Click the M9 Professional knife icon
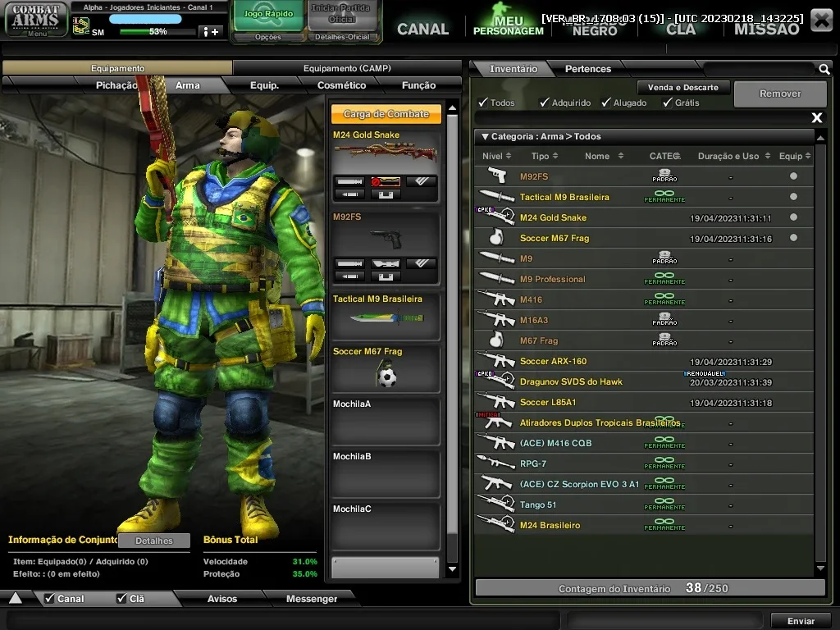This screenshot has width=840, height=630. tap(497, 278)
